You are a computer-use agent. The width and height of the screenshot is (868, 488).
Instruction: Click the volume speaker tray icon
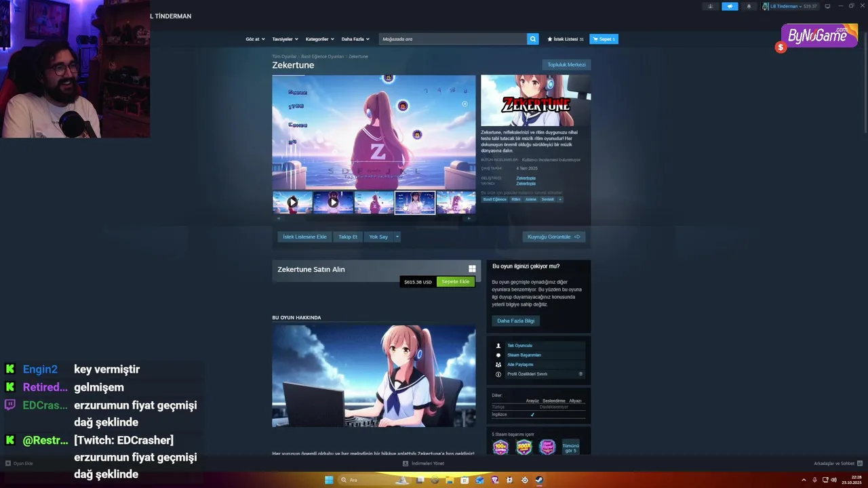coord(833,480)
